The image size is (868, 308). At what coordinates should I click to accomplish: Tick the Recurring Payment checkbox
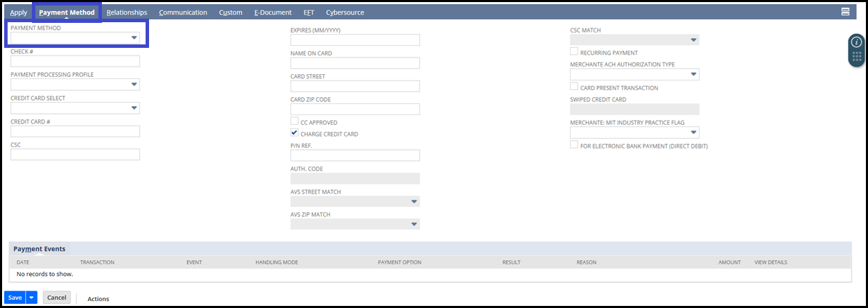574,51
